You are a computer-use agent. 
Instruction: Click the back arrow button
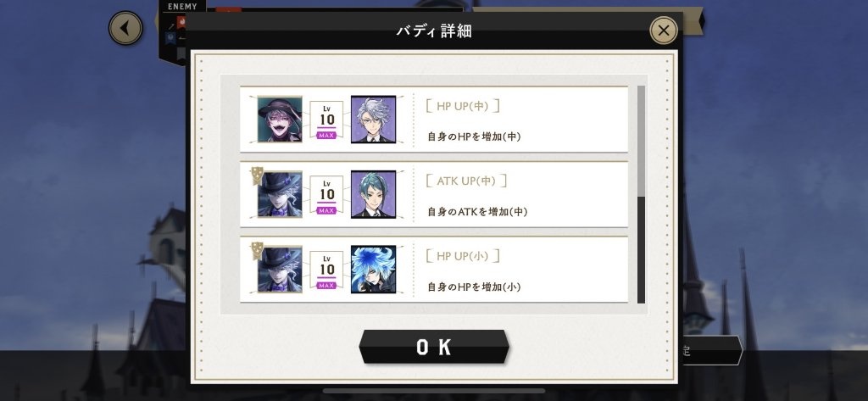tap(125, 28)
